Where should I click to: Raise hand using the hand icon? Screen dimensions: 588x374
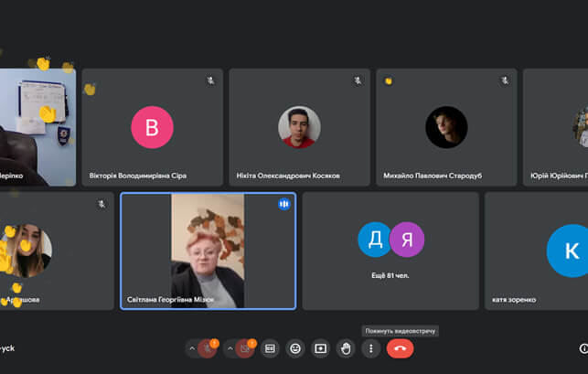click(346, 348)
